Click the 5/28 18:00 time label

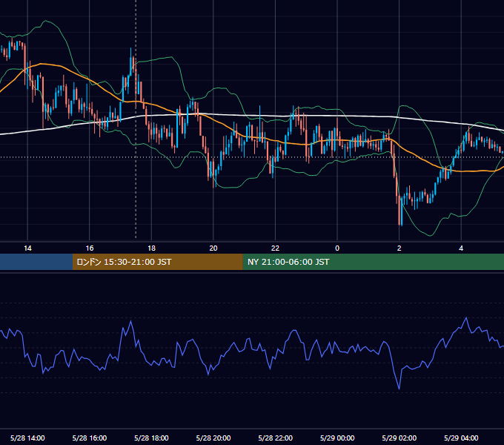[151, 438]
